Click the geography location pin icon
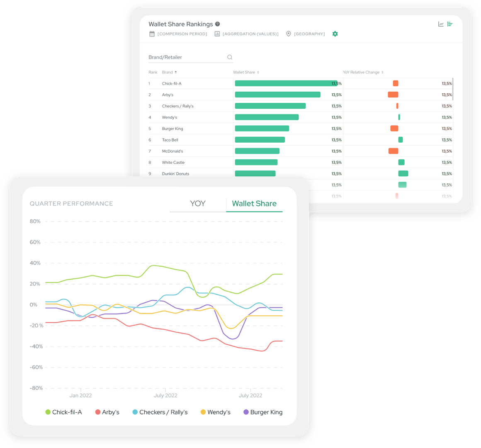Image resolution: width=481 pixels, height=448 pixels. [288, 34]
